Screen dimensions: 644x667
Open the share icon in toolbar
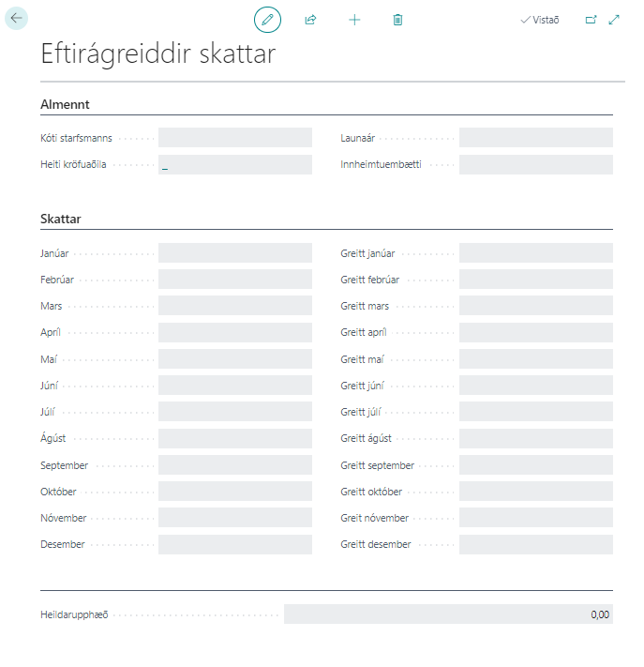311,20
